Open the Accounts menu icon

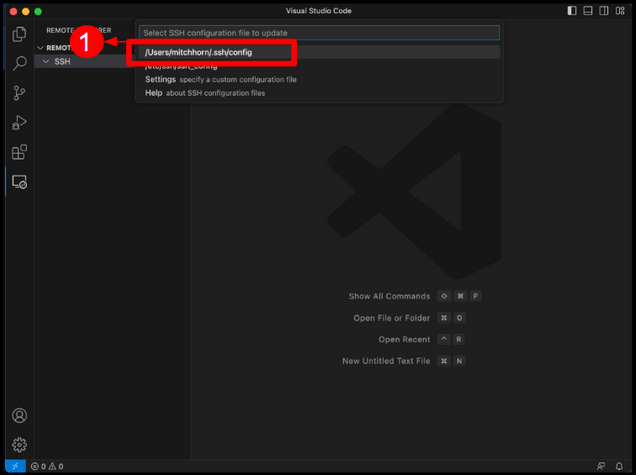19,415
